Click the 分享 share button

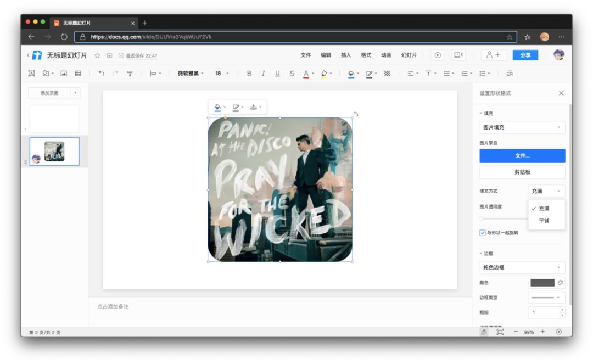[x=525, y=55]
